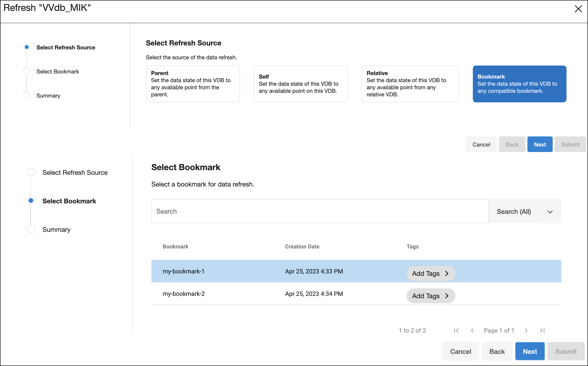The width and height of the screenshot is (588, 366).
Task: Pick the Relative refresh source card
Action: pos(410,84)
